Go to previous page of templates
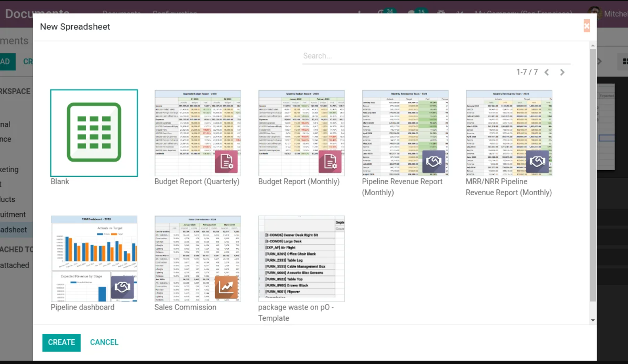The width and height of the screenshot is (628, 364). pyautogui.click(x=547, y=72)
